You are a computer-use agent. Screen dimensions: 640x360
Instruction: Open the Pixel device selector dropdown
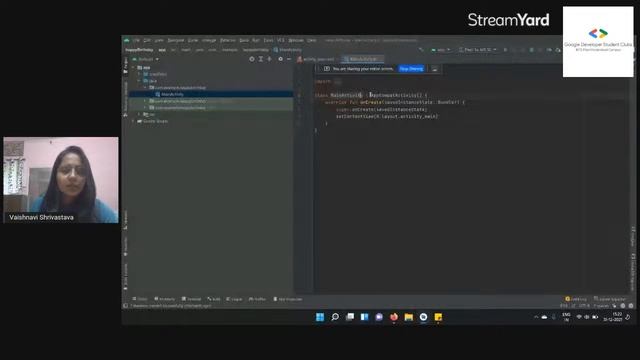tap(478, 50)
